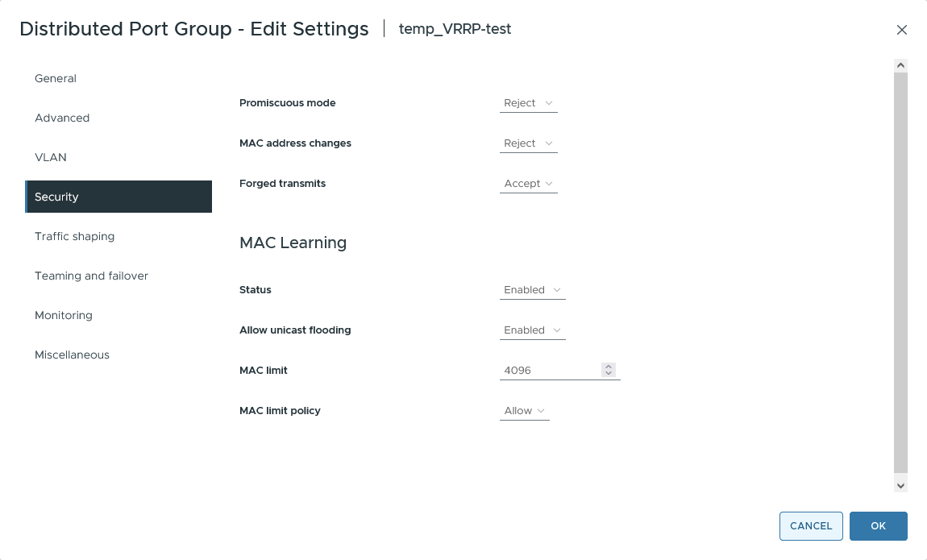The image size is (927, 560).
Task: Cancel the port group edits
Action: pos(810,525)
